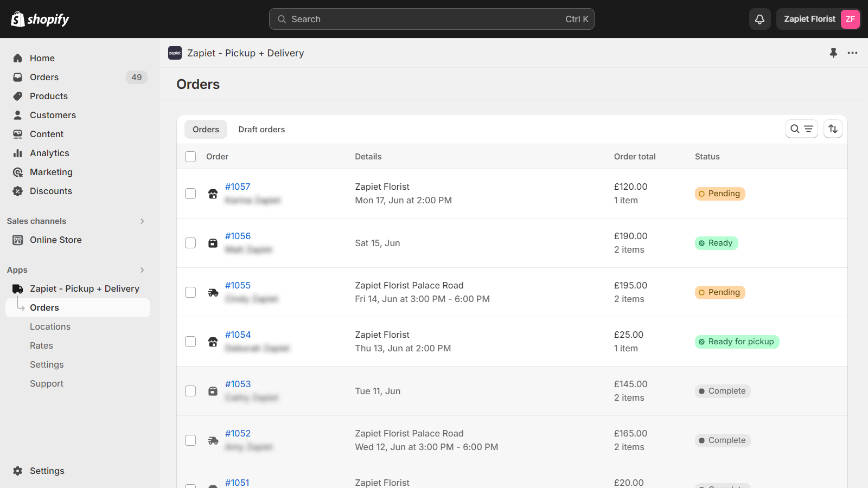This screenshot has height=488, width=868.
Task: Click the Customers person icon
Action: 18,115
